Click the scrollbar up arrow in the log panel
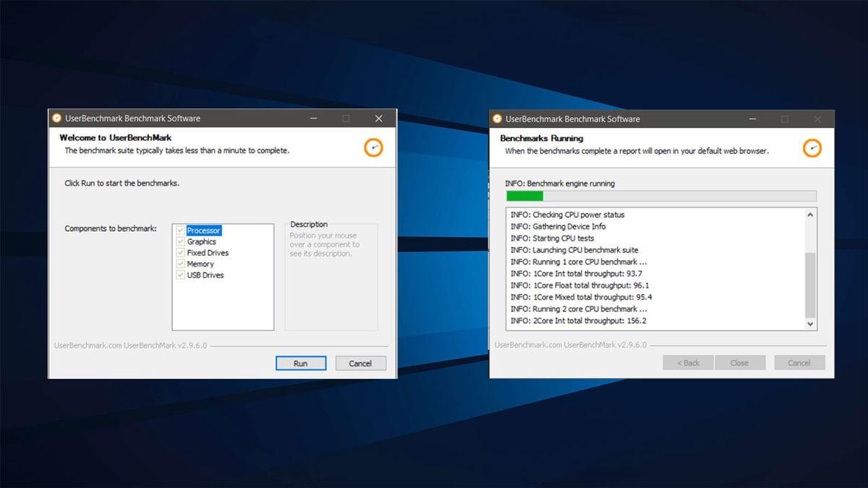868x488 pixels. click(x=811, y=213)
